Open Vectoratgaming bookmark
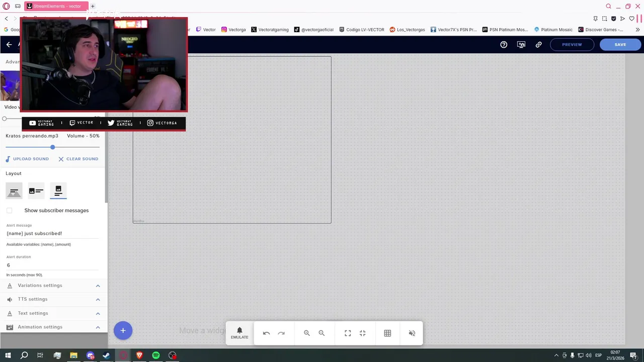644x362 pixels. 270,30
